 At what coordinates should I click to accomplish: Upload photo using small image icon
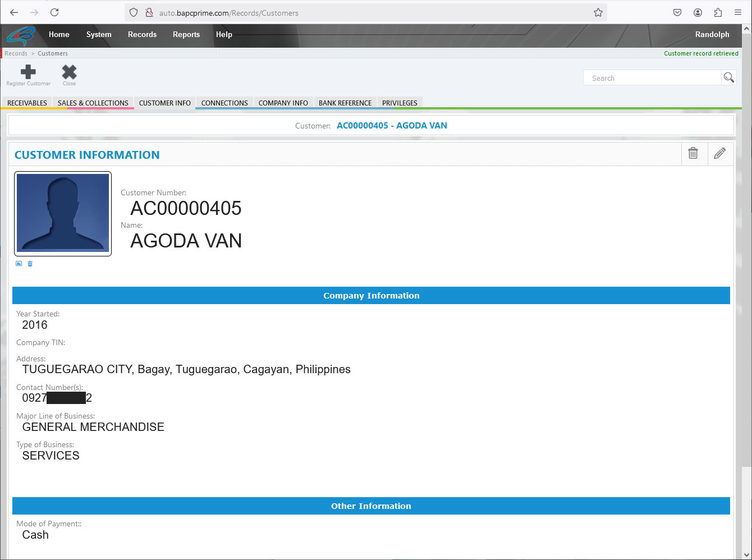(x=19, y=264)
